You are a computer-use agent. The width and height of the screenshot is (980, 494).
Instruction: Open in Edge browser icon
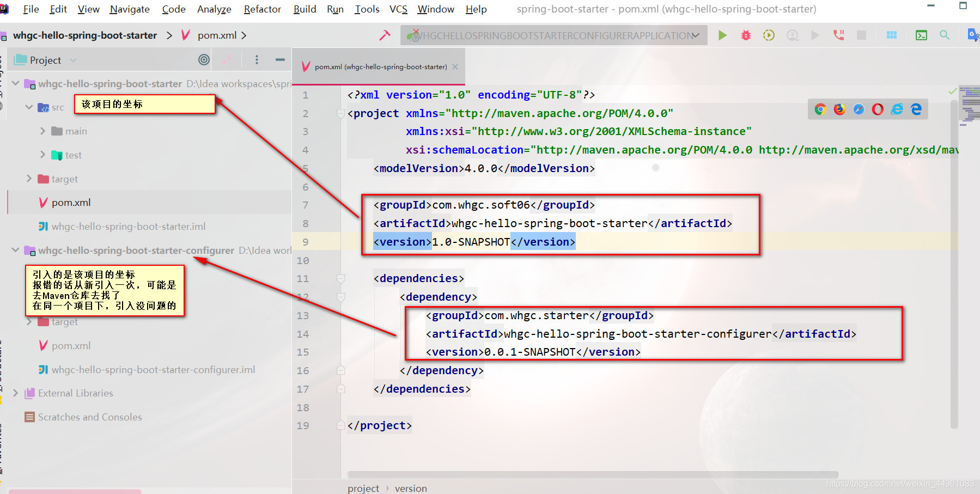pos(916,109)
